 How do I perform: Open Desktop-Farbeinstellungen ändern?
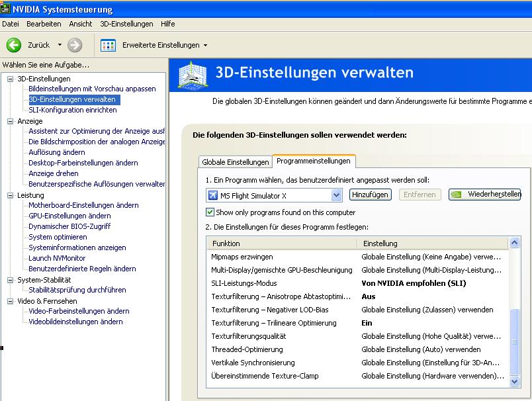[x=83, y=163]
